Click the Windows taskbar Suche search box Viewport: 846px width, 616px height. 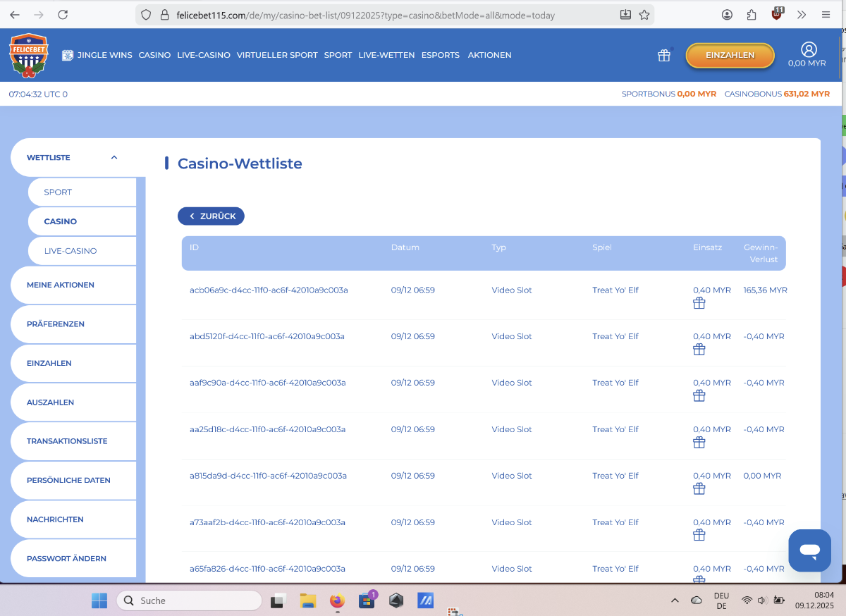tap(189, 600)
